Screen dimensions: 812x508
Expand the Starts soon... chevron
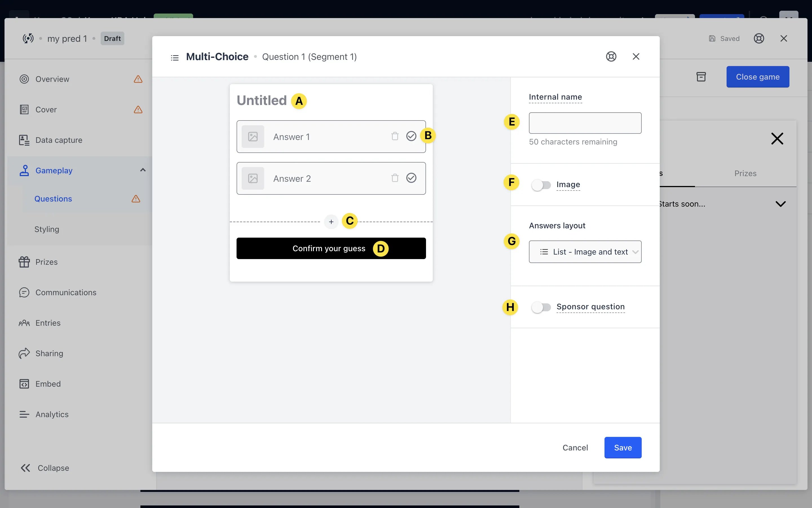(780, 204)
